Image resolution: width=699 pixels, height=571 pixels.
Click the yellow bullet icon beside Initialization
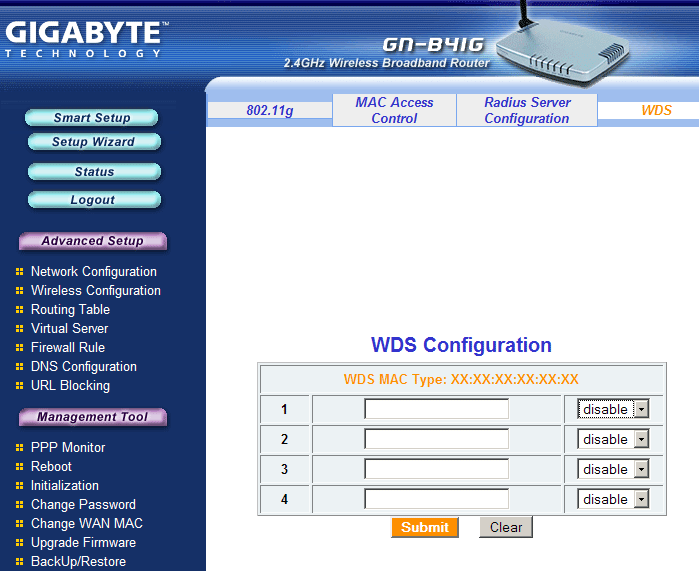[19, 485]
